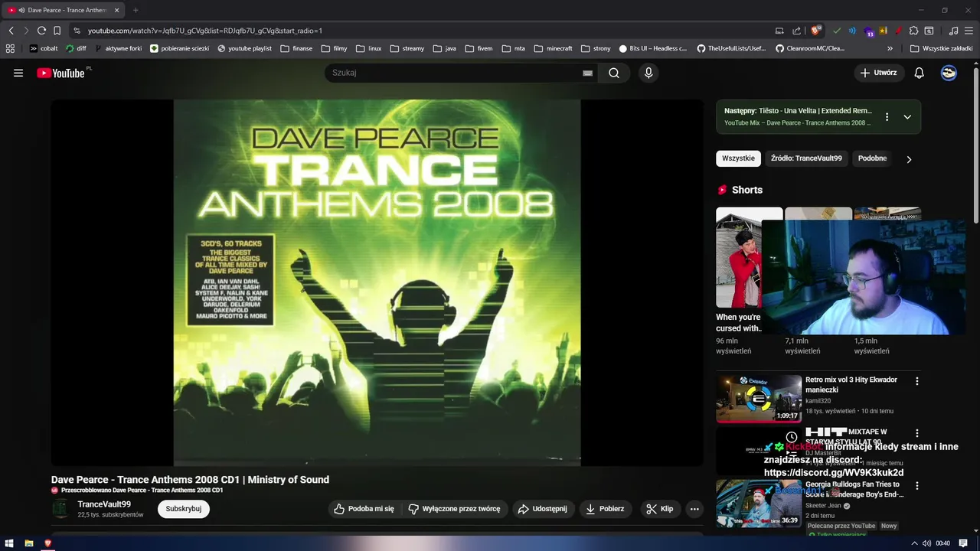Image resolution: width=980 pixels, height=551 pixels.
Task: Select the Podobne filter chip
Action: point(872,158)
